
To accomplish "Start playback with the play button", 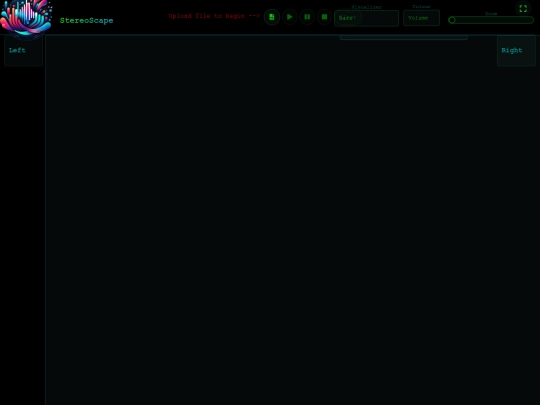I will click(290, 17).
